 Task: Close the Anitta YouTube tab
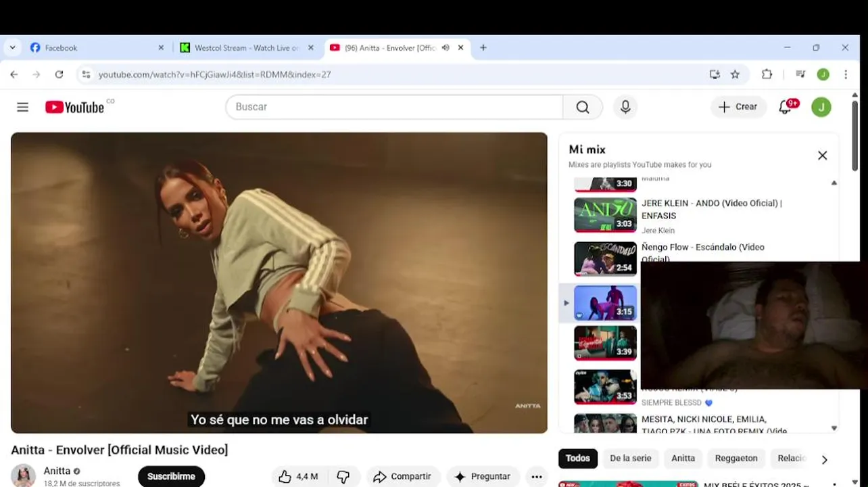[461, 48]
